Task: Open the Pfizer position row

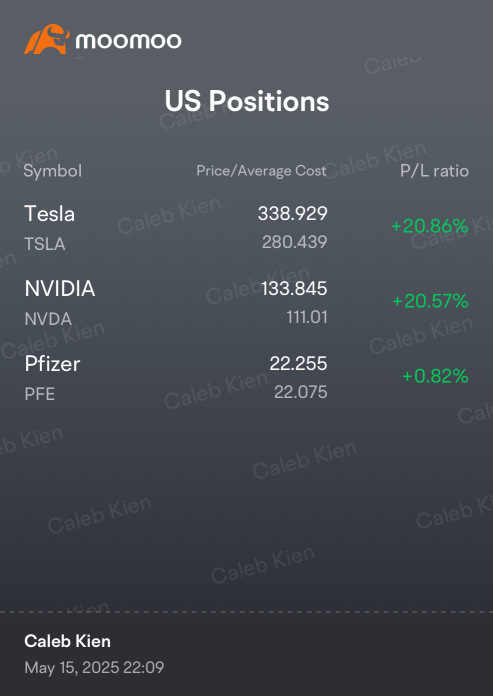Action: coord(246,377)
